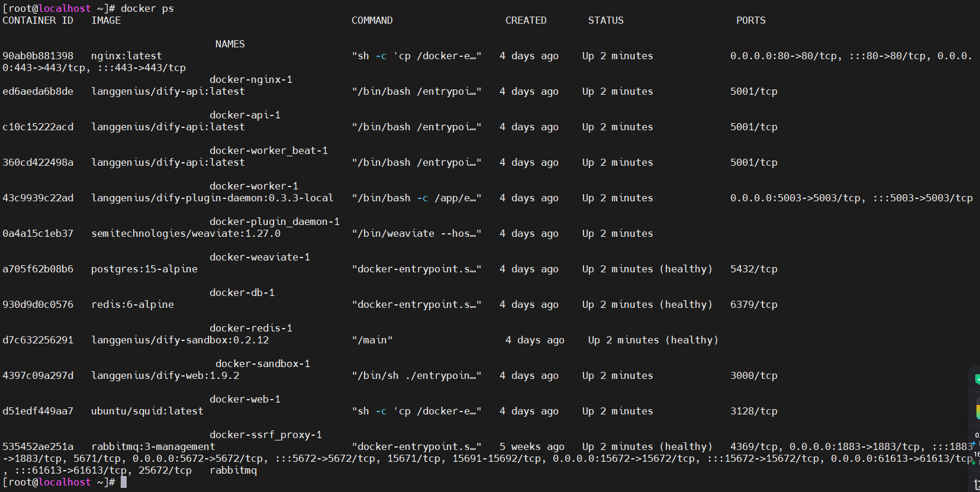The image size is (980, 492).
Task: Select container name docker-worker_beat-1
Action: coord(269,150)
